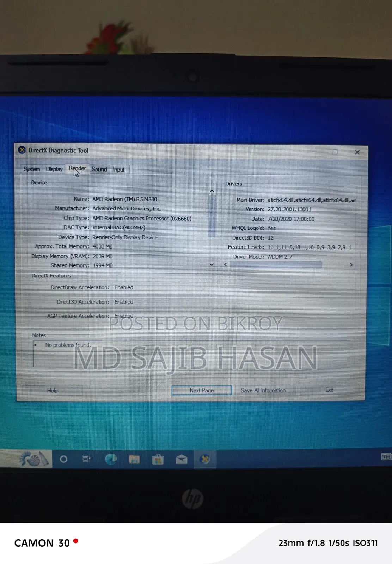Click the Feature Levels value
This screenshot has width=392, height=564.
coord(310,247)
